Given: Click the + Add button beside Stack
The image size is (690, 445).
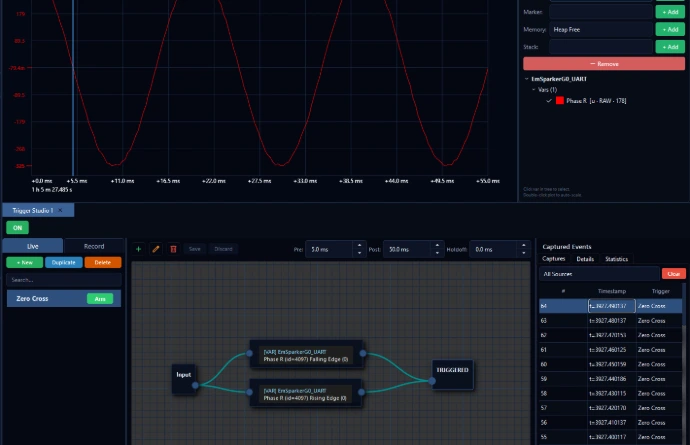Looking at the screenshot, I should [670, 47].
